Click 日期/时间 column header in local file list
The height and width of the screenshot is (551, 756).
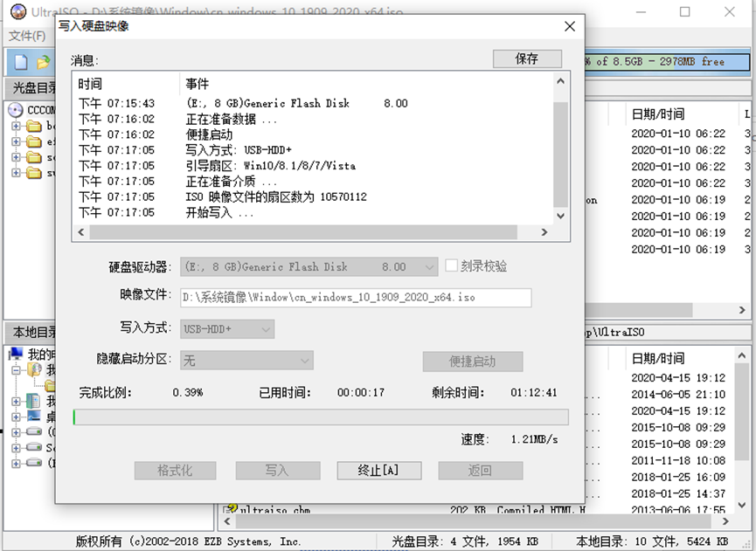tap(658, 358)
